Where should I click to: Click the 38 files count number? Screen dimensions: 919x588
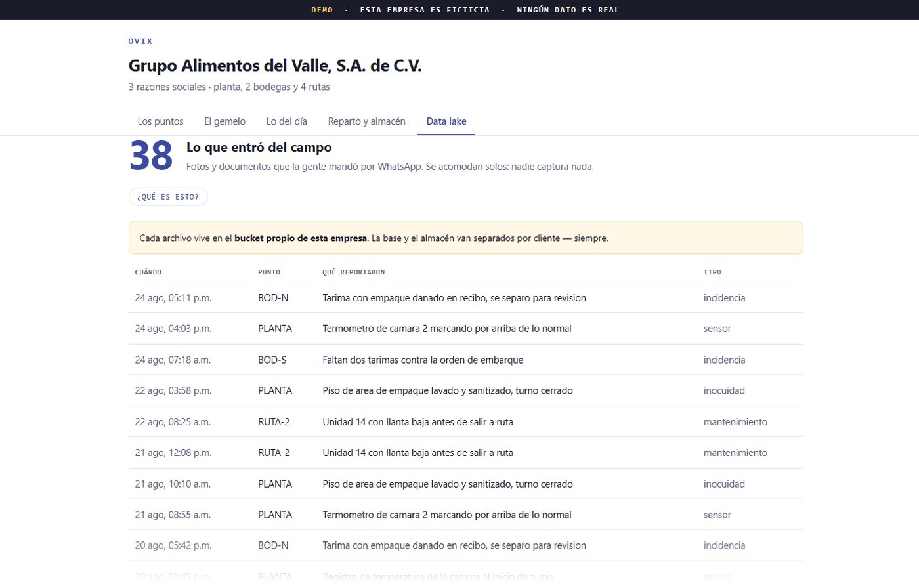(x=151, y=156)
